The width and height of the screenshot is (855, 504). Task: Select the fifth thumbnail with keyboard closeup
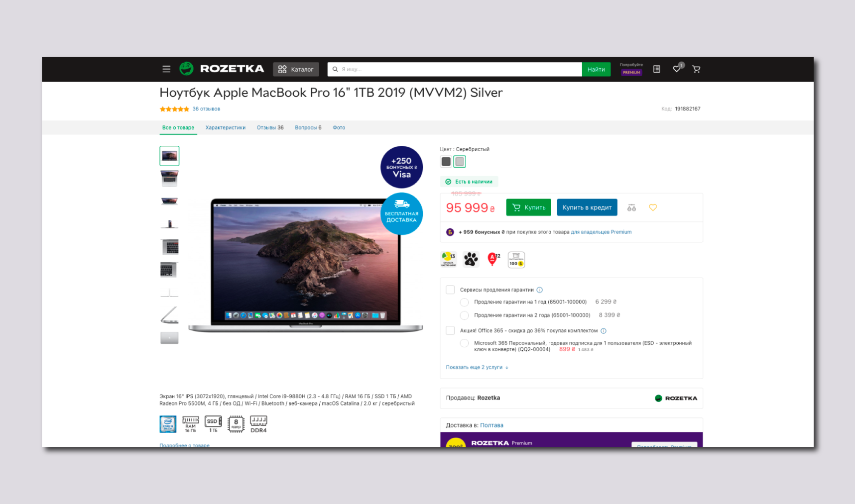click(x=169, y=247)
